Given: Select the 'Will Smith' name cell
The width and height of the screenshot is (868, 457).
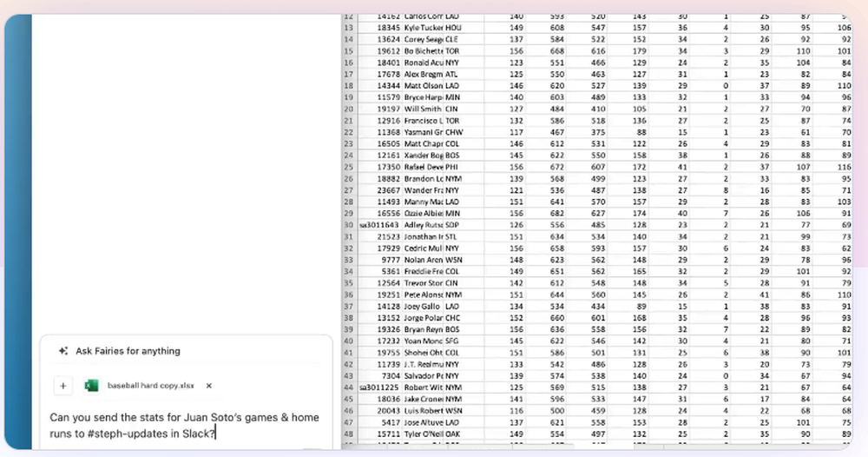Looking at the screenshot, I should (x=424, y=109).
